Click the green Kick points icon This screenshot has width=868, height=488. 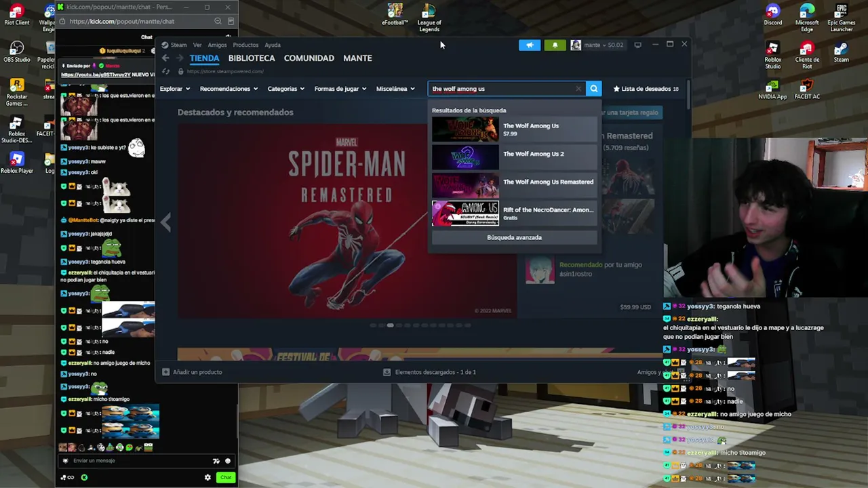(x=84, y=478)
